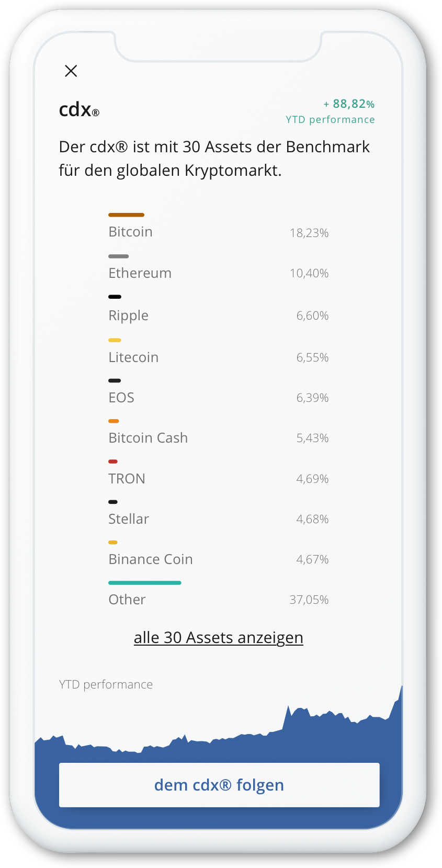Follow the cdx with the bottom button
The image size is (442, 868).
(x=219, y=785)
